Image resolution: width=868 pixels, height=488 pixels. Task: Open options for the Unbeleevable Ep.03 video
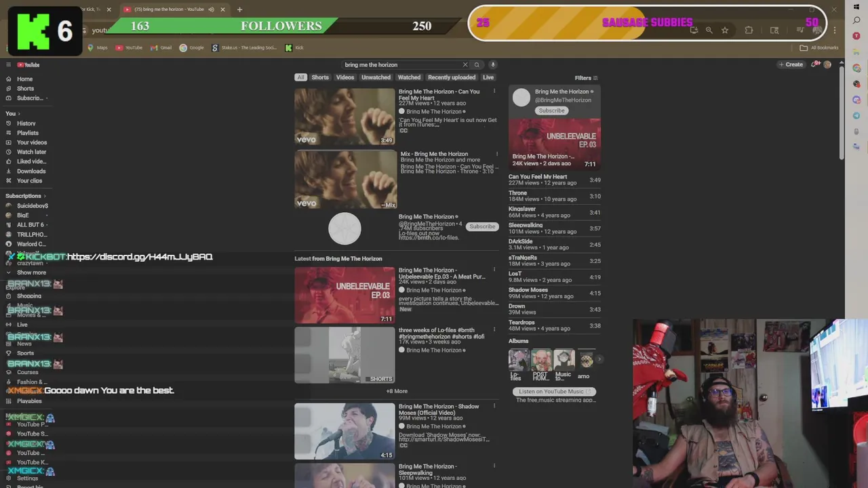[x=494, y=270]
